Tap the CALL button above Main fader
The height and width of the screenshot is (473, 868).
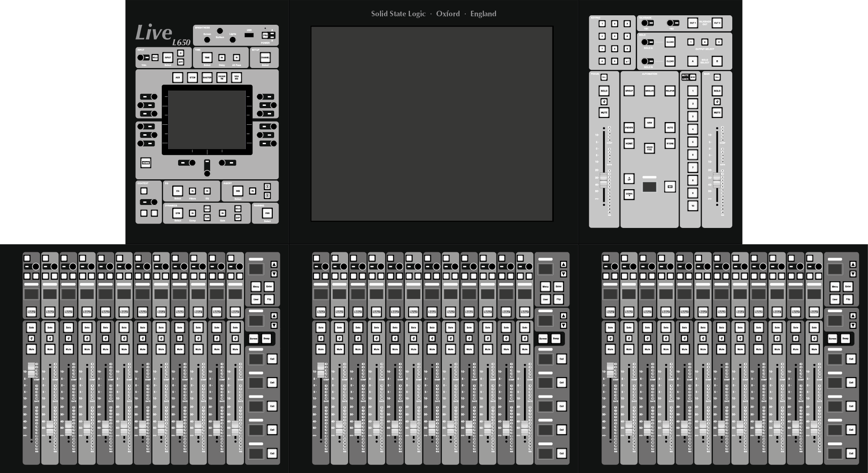coord(717,77)
